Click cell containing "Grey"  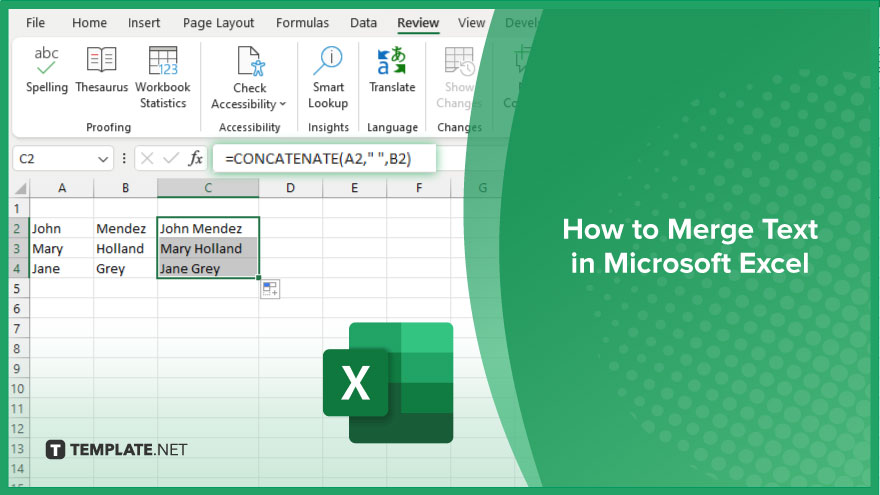coord(126,269)
